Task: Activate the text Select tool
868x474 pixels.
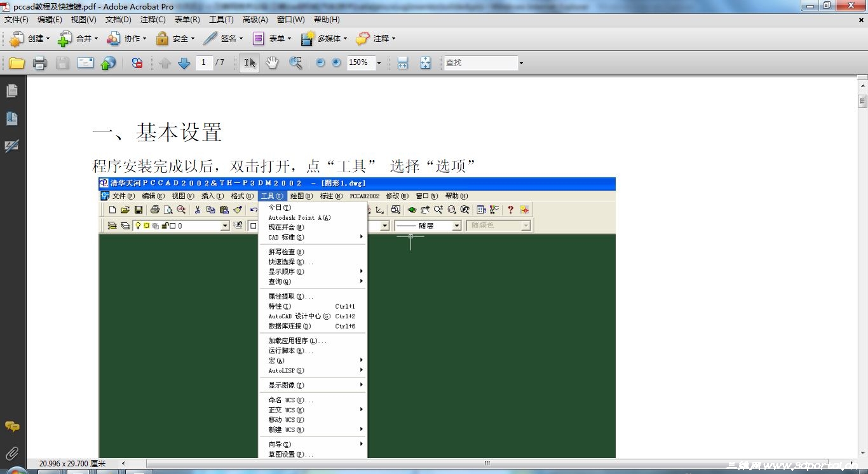Action: (x=250, y=63)
